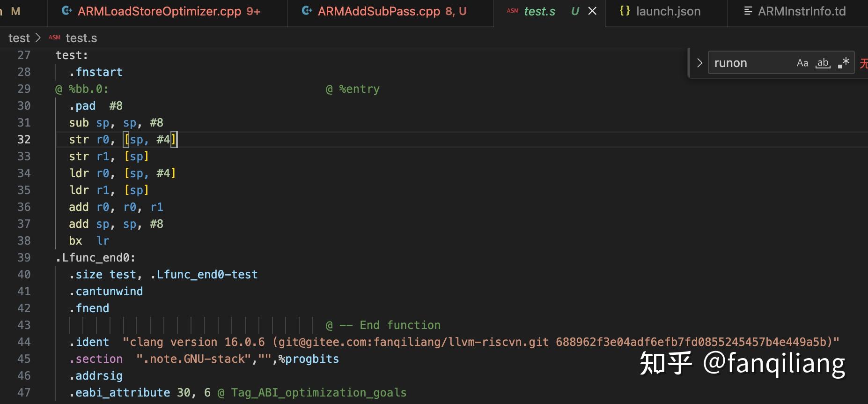Close the test.s editor tab
The image size is (868, 404).
coord(592,11)
